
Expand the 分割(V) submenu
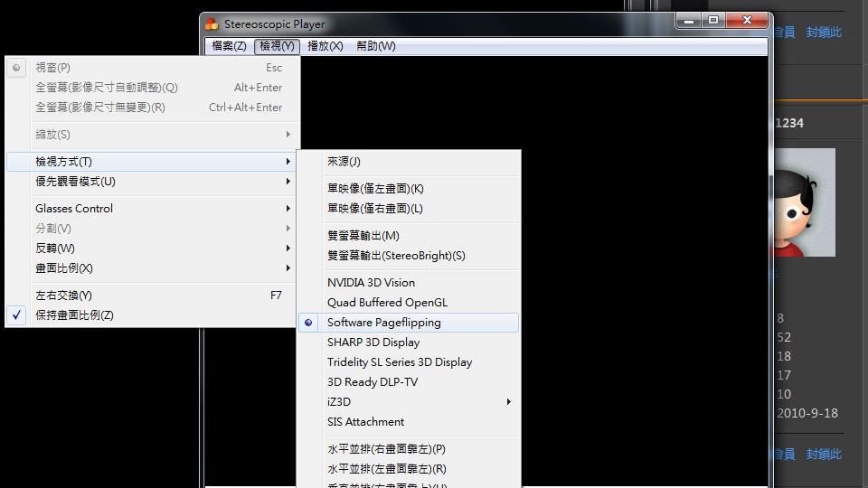(153, 229)
